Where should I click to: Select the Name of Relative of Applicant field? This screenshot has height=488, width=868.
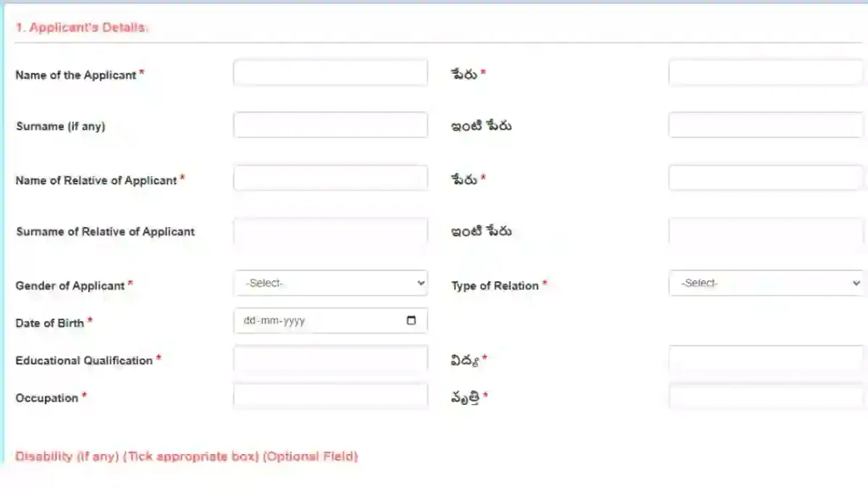tap(331, 178)
